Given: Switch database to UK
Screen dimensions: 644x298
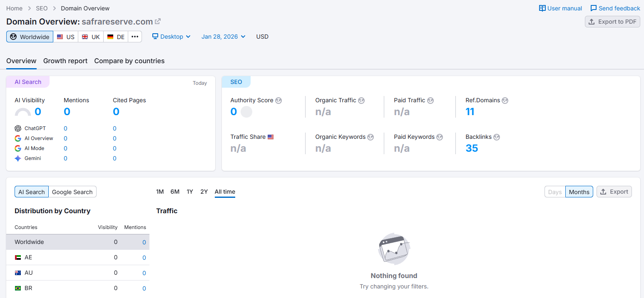Looking at the screenshot, I should tap(91, 37).
